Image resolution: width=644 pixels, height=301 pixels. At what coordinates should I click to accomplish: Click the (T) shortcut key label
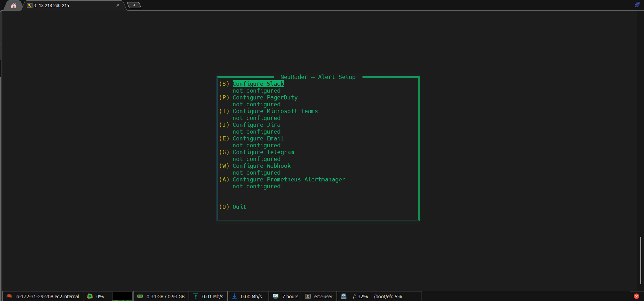click(224, 111)
